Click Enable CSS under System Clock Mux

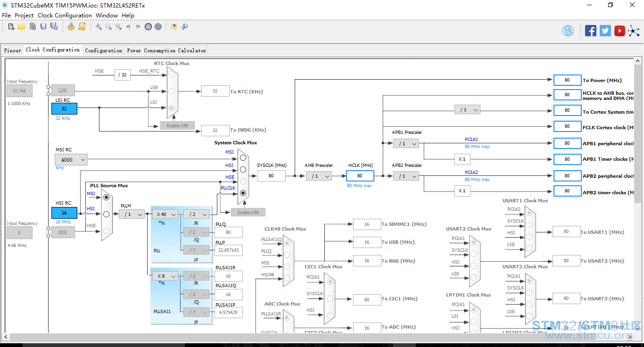coord(248,212)
